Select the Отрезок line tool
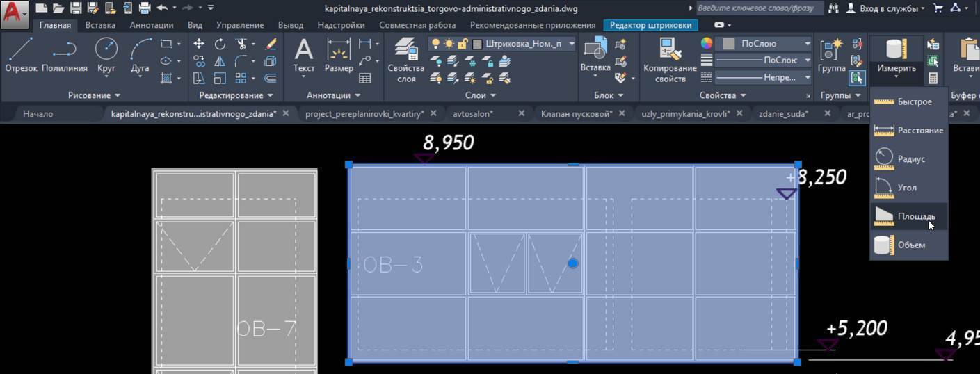Screen dimensions: 980x374 tap(21, 56)
